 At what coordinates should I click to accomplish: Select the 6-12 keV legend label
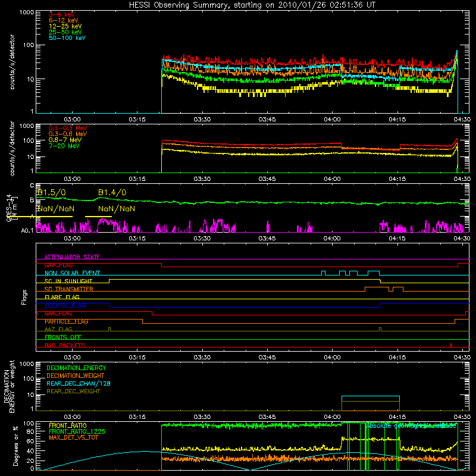64,20
